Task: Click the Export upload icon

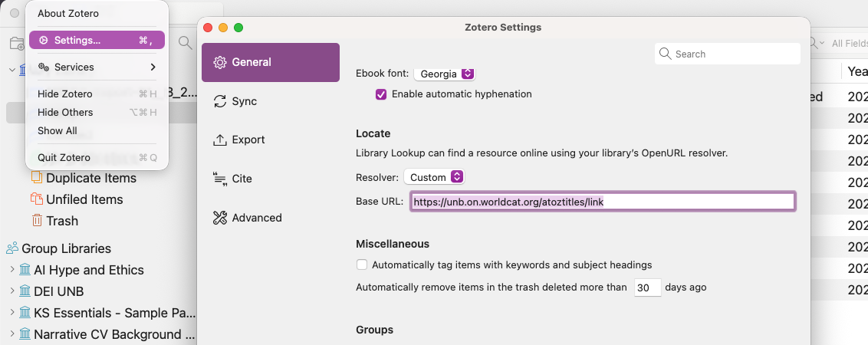Action: (220, 140)
